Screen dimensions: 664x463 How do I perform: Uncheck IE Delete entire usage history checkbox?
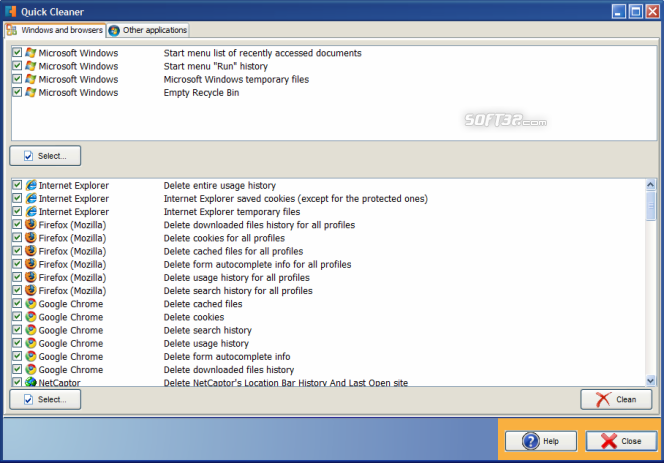(17, 185)
